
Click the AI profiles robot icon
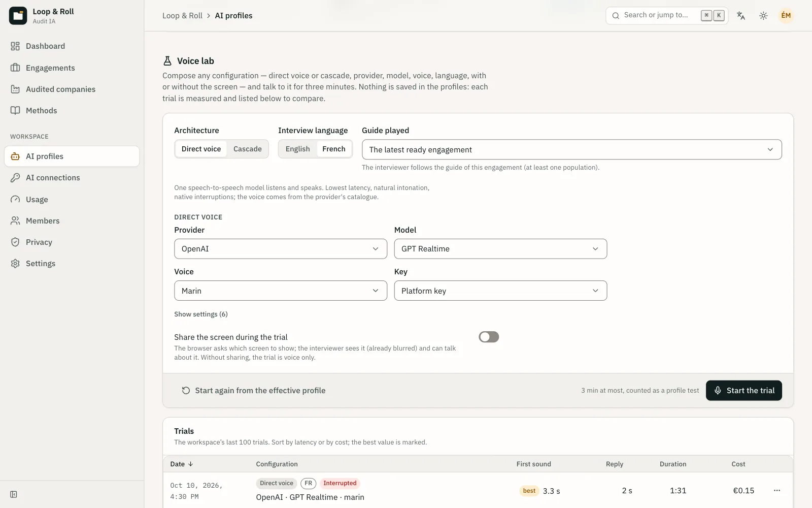tap(15, 156)
